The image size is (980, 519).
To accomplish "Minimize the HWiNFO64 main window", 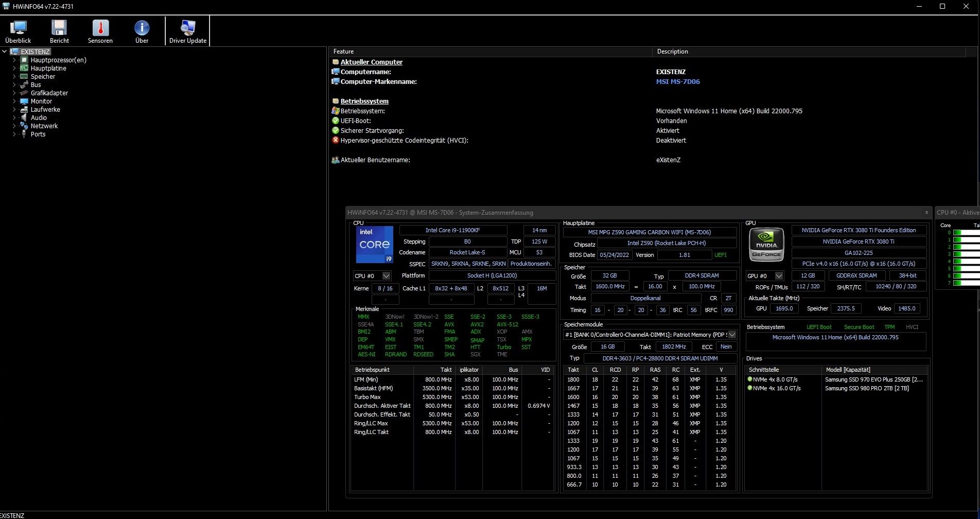I will pos(919,6).
